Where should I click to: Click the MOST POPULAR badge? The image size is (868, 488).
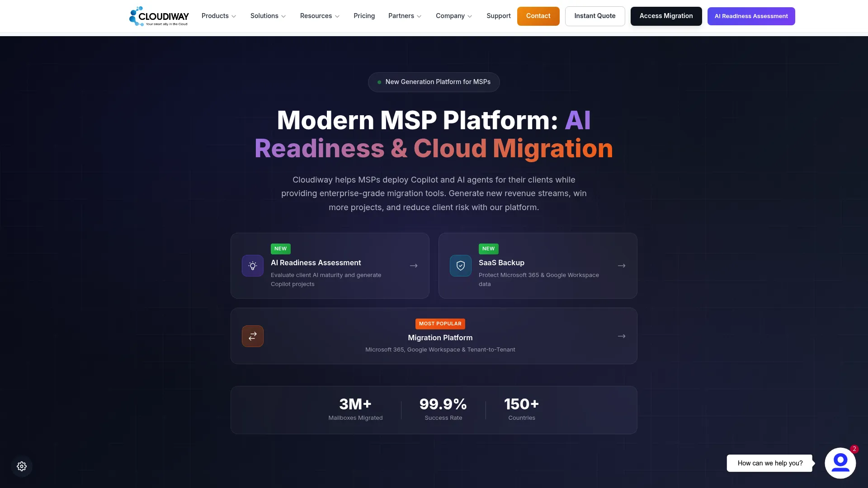[x=440, y=324]
